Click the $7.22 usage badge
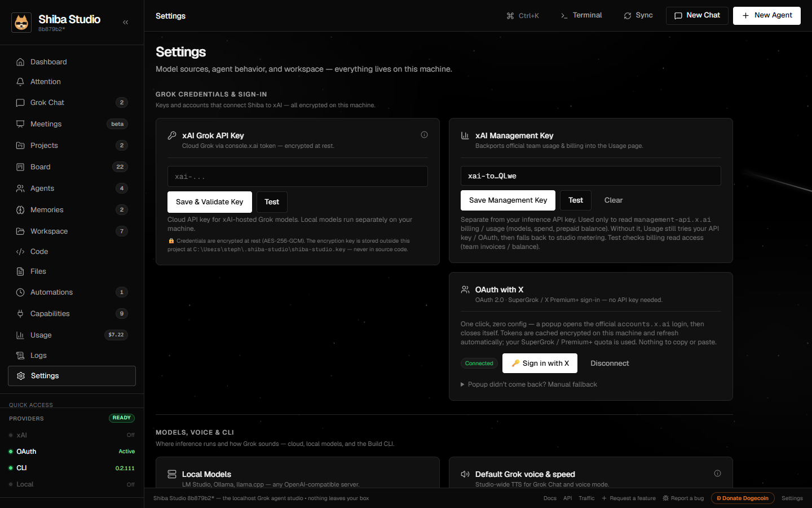The width and height of the screenshot is (812, 508). pyautogui.click(x=116, y=335)
